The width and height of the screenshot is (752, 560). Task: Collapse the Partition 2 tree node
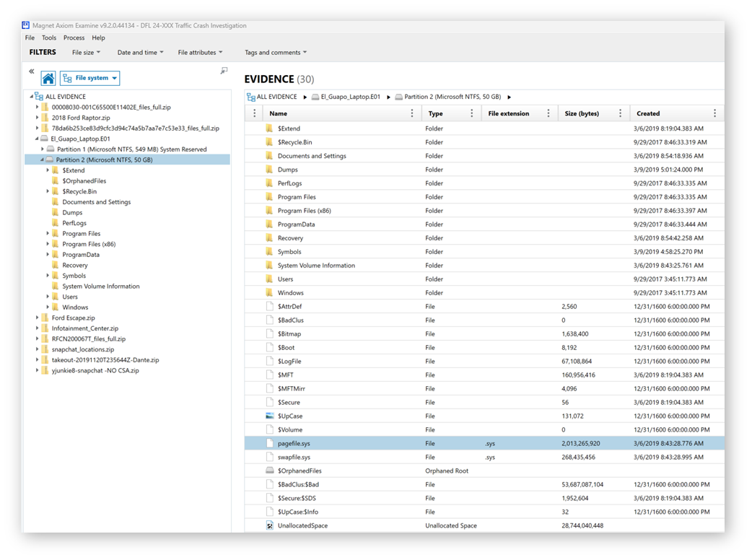click(42, 159)
